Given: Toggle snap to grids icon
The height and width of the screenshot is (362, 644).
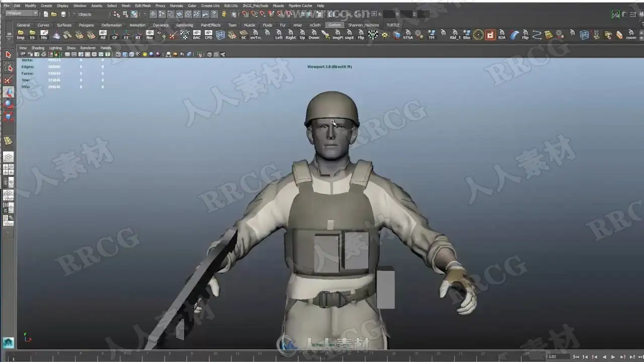Looking at the screenshot, I should 245,14.
